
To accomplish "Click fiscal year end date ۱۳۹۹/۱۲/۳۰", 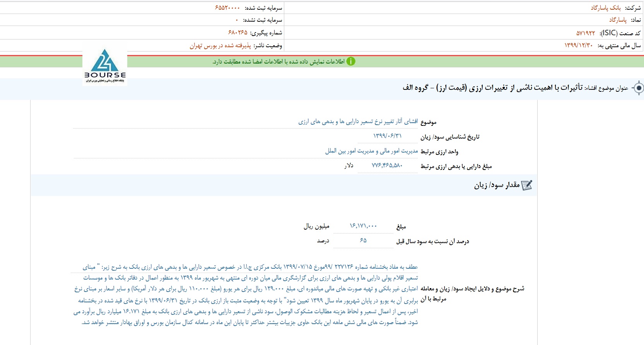I will (578, 45).
